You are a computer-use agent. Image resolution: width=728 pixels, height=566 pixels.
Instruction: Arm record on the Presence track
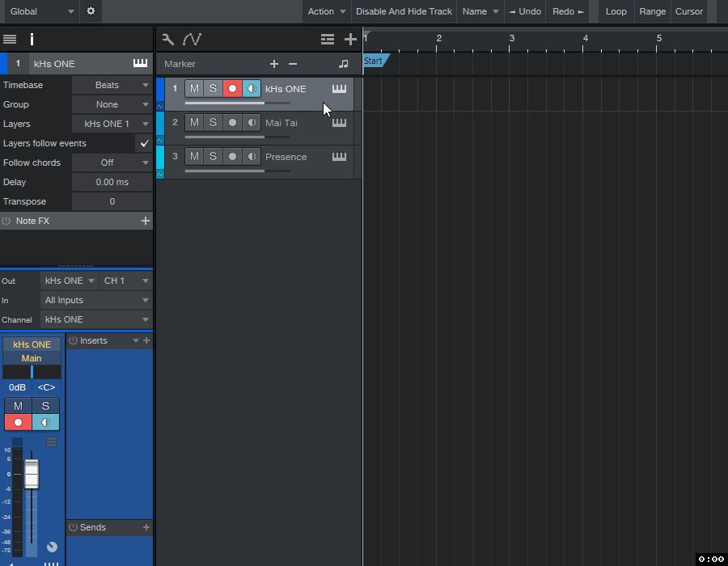click(x=233, y=156)
